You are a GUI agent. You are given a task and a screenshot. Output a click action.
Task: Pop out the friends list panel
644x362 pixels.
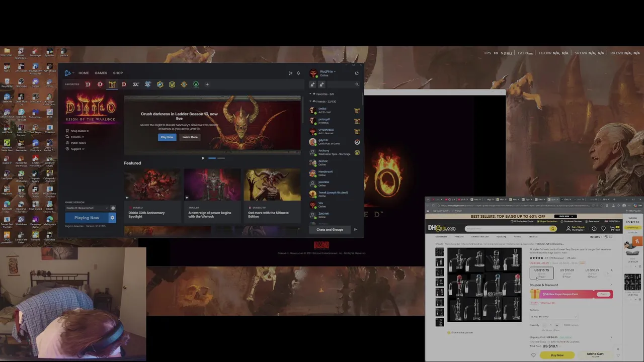pos(357,73)
